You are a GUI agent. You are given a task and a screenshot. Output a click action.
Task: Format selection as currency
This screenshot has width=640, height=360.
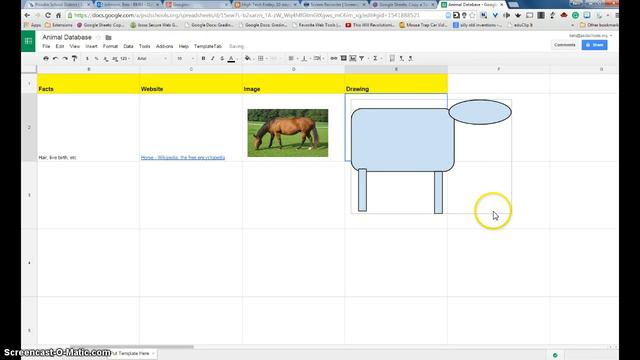pos(87,58)
